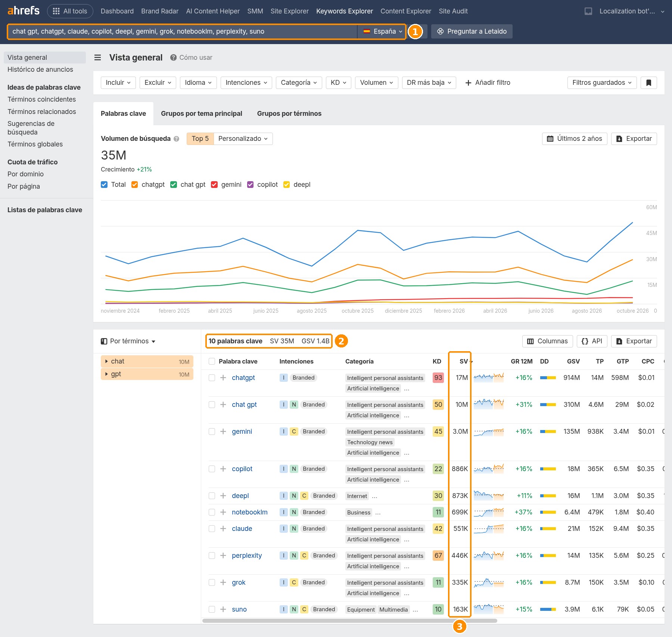Open the suno SV trend sparkline
Screen dimensions: 672x637
coord(489,609)
